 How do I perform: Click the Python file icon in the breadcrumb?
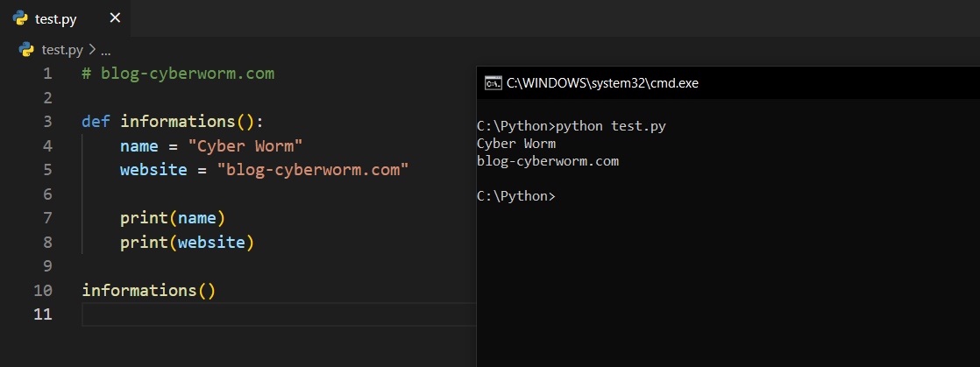(x=26, y=50)
